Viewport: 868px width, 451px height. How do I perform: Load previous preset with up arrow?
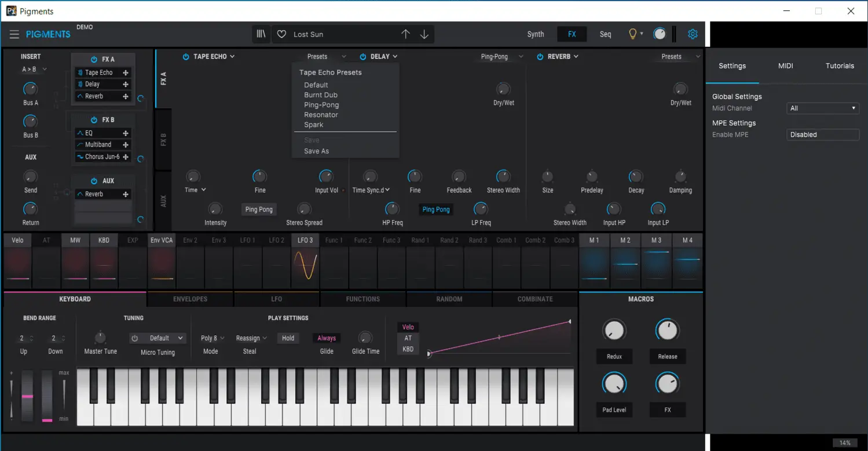click(x=405, y=34)
